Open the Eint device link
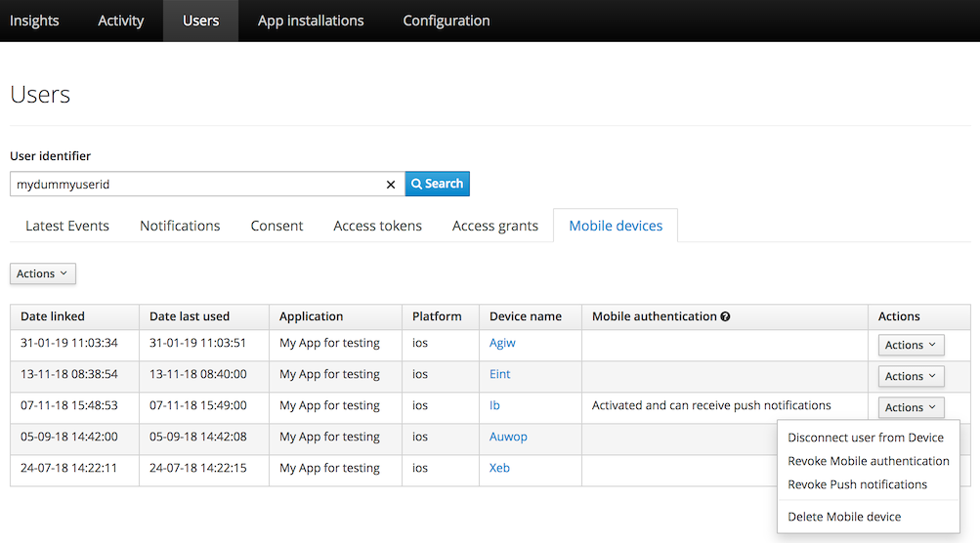980x543 pixels. 499,374
